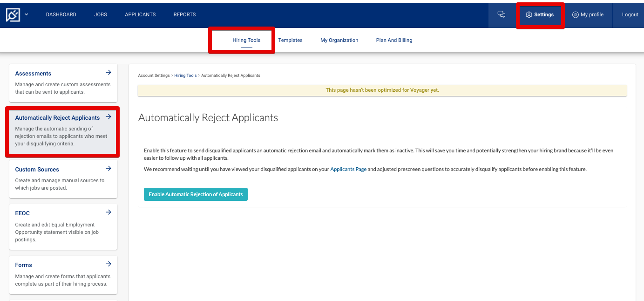Viewport: 644px width, 301px height.
Task: Open the Settings gear icon
Action: pos(529,14)
